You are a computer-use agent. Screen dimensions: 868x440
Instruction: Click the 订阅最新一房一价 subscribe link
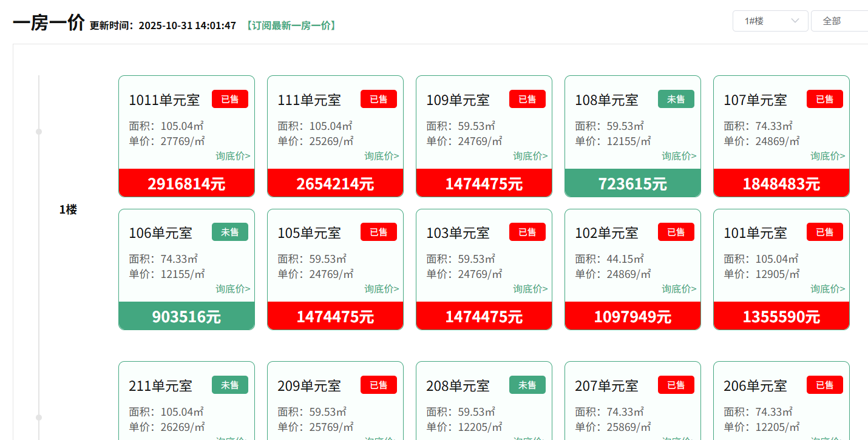click(290, 25)
